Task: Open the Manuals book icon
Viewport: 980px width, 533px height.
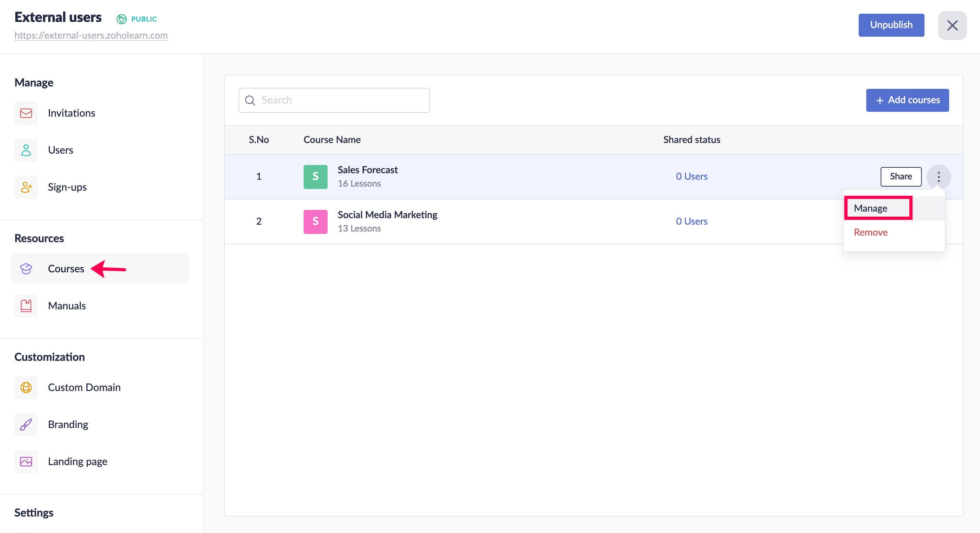Action: (x=26, y=306)
